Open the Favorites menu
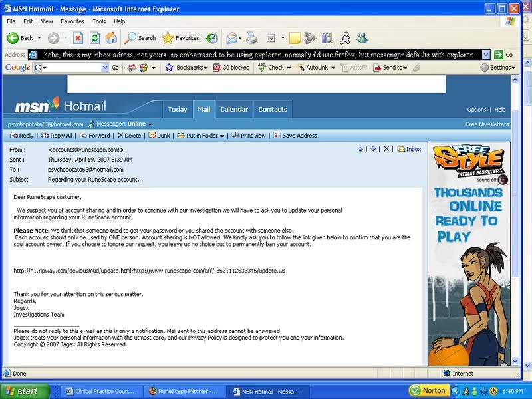532x399 pixels. (x=72, y=21)
